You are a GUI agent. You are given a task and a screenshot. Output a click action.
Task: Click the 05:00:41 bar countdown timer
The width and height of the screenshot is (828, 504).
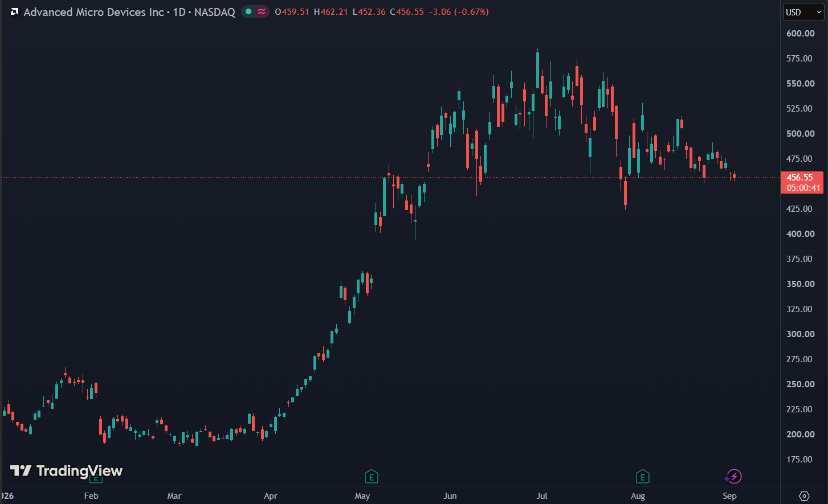tap(802, 188)
